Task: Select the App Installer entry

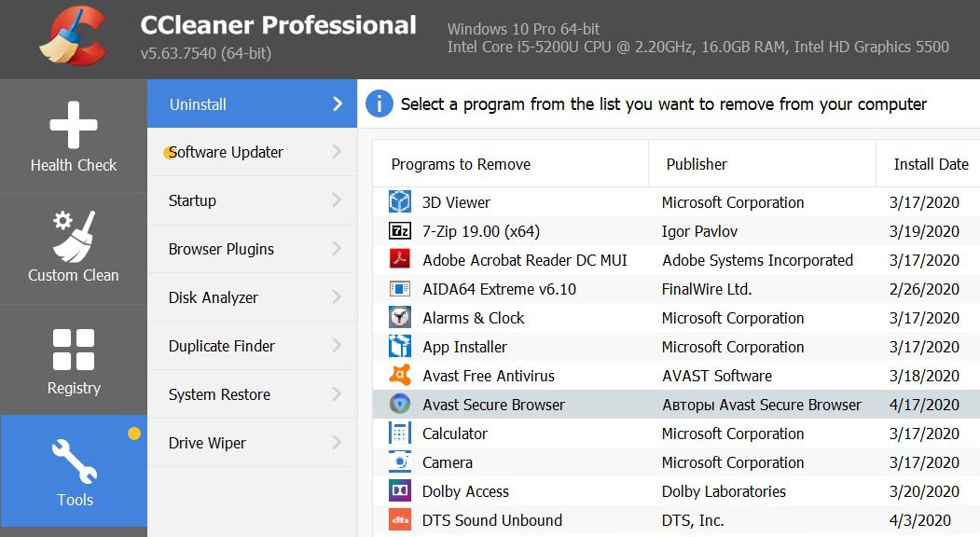Action: click(x=465, y=347)
